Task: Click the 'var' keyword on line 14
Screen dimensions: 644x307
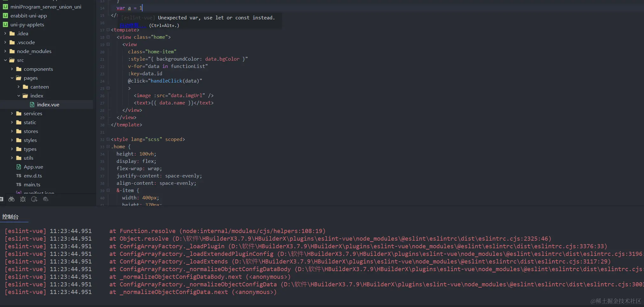Action: coord(121,8)
